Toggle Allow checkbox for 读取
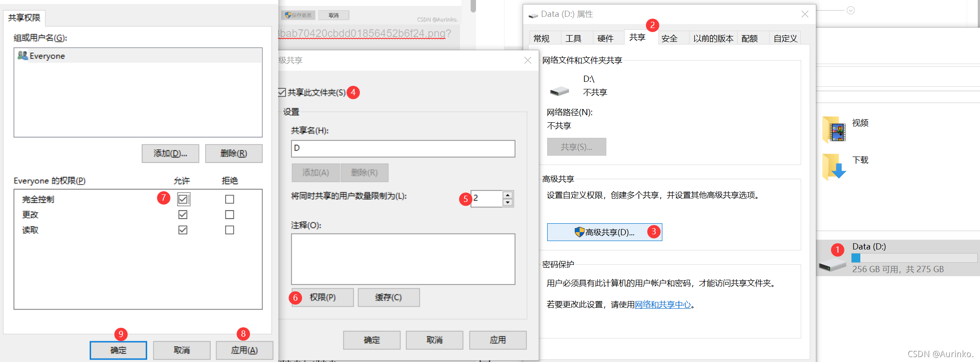The width and height of the screenshot is (980, 362). pyautogui.click(x=183, y=230)
